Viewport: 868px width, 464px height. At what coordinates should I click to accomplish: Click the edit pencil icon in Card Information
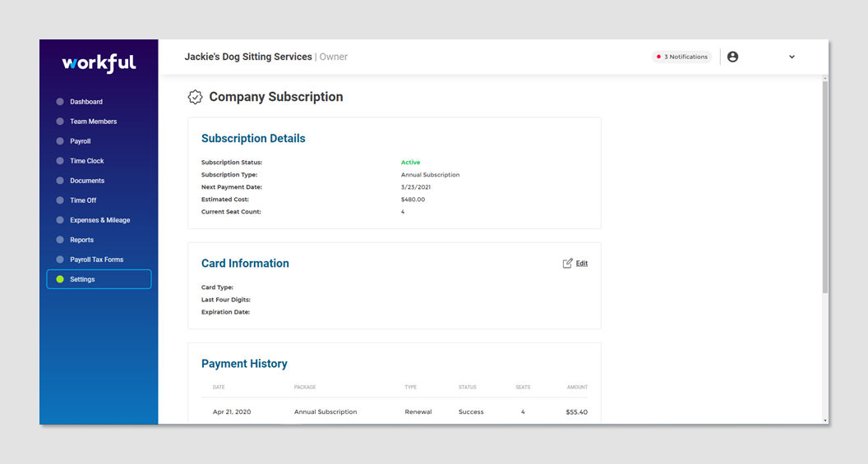pos(567,264)
